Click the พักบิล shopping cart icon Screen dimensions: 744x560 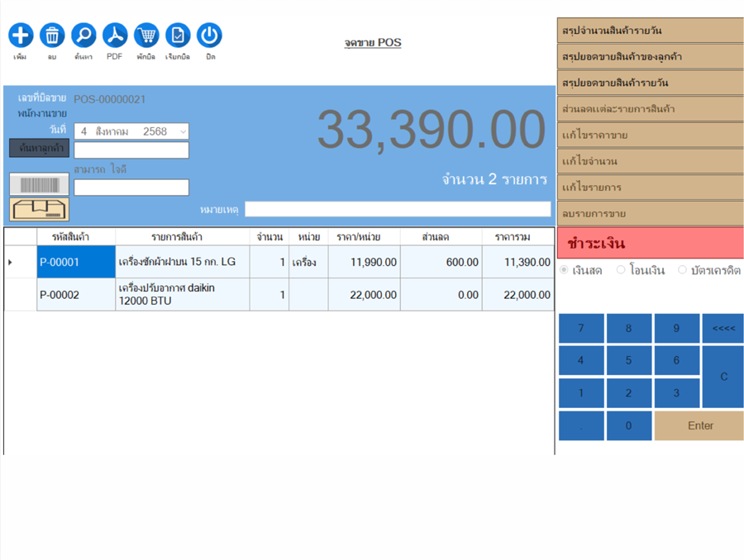[x=146, y=36]
